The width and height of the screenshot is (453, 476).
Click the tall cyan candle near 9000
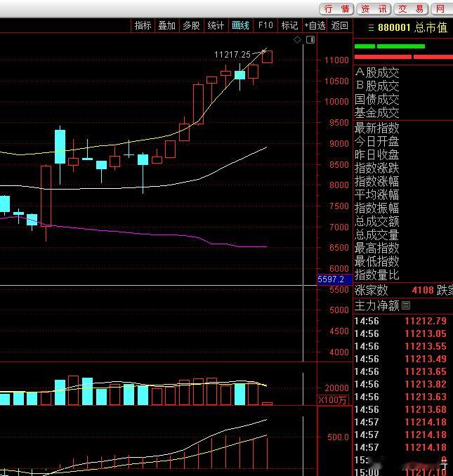[x=60, y=147]
